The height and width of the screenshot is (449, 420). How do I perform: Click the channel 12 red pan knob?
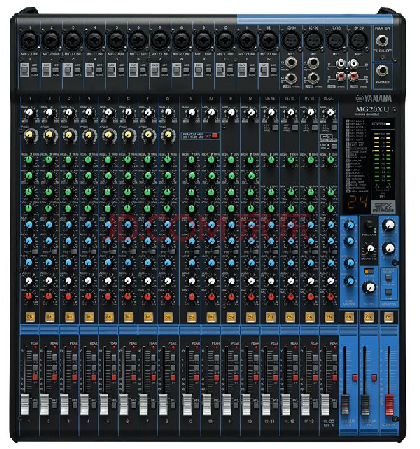pos(251,296)
